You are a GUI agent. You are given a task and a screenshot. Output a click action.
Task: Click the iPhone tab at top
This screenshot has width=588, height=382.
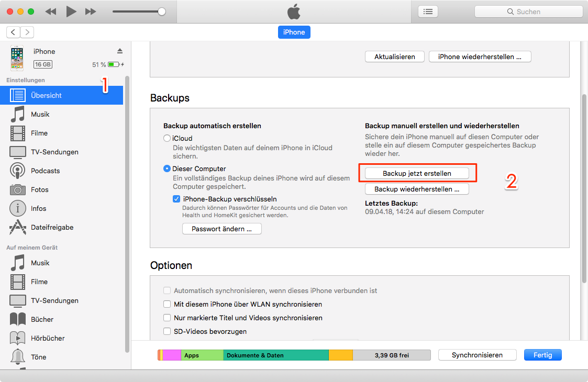coord(294,32)
